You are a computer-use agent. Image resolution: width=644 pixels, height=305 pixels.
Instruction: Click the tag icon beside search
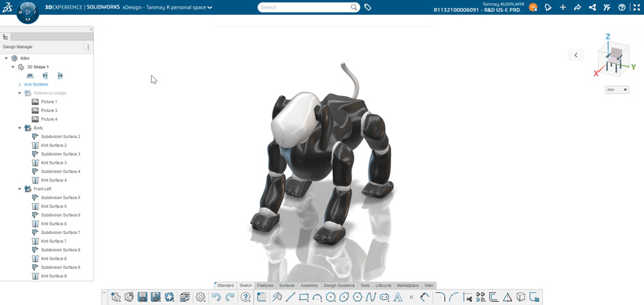pos(368,7)
